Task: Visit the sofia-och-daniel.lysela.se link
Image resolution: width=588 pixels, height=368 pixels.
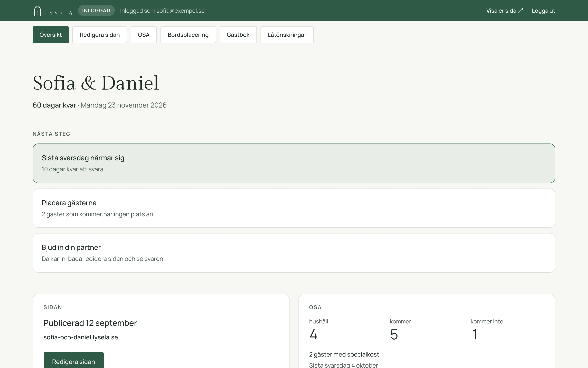Action: click(81, 337)
